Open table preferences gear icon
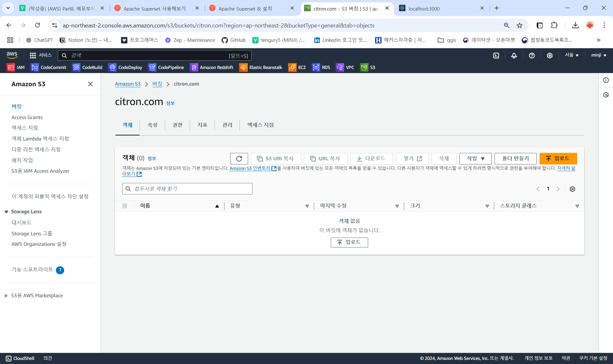Viewport: 613px width, 364px height. (572, 189)
